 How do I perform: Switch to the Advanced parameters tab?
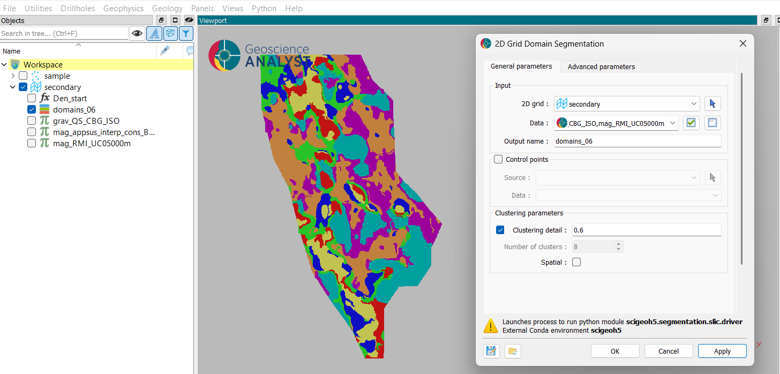pyautogui.click(x=601, y=67)
